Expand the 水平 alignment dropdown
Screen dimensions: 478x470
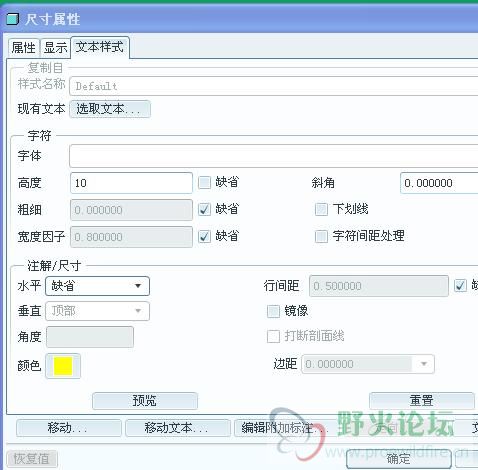coord(97,286)
